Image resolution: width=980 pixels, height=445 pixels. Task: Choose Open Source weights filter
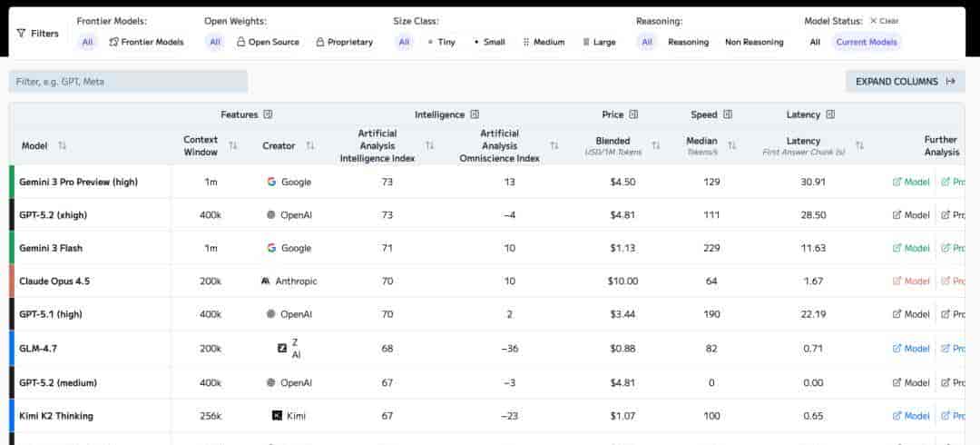[268, 42]
